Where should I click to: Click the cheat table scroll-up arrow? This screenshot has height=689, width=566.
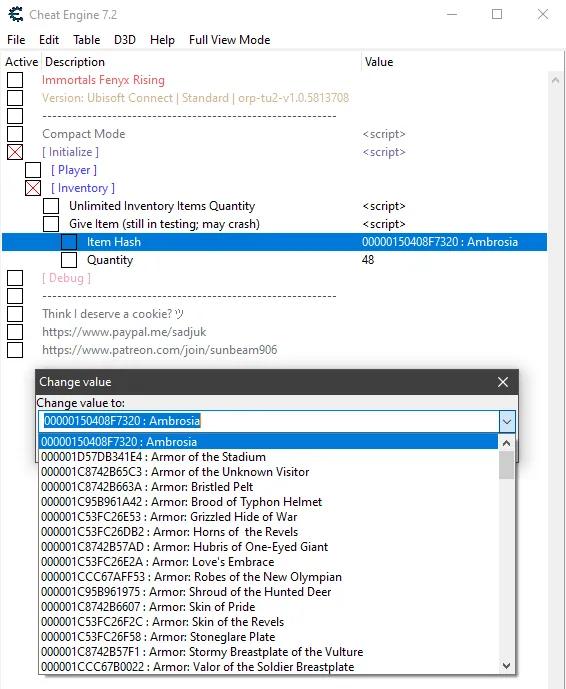pyautogui.click(x=555, y=80)
